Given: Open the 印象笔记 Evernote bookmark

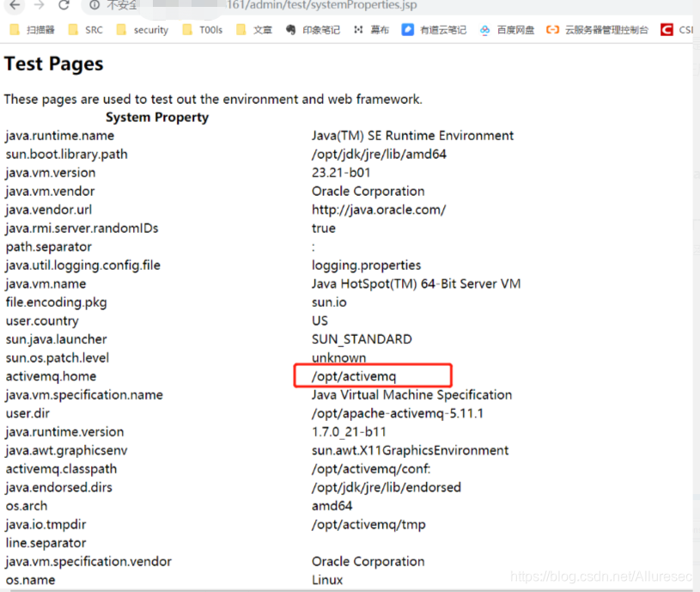Looking at the screenshot, I should pos(313,30).
